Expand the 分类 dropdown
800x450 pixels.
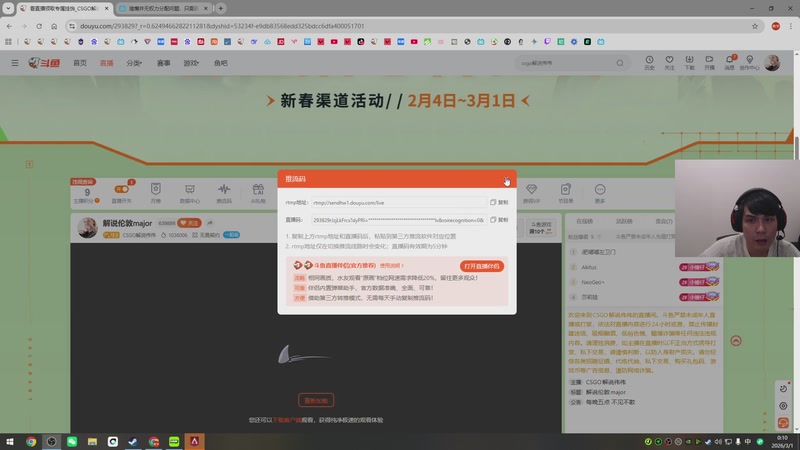tap(134, 63)
